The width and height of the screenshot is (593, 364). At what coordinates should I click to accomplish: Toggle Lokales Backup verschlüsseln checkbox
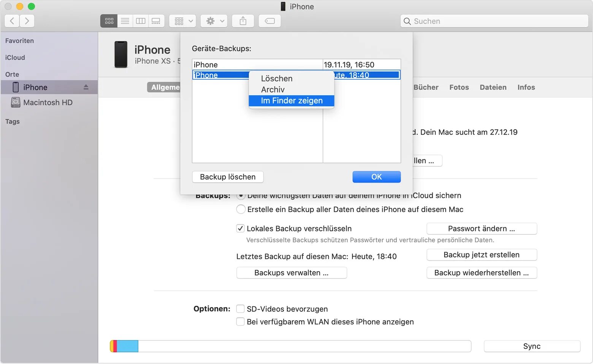[240, 228]
